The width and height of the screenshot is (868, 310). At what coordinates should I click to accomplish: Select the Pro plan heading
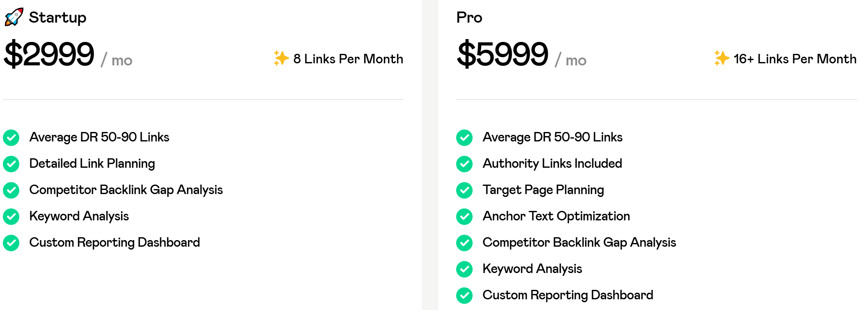469,17
